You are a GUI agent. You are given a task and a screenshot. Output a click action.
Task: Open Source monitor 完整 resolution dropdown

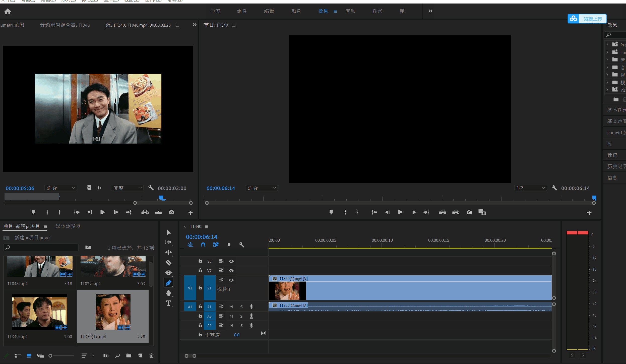pyautogui.click(x=127, y=188)
